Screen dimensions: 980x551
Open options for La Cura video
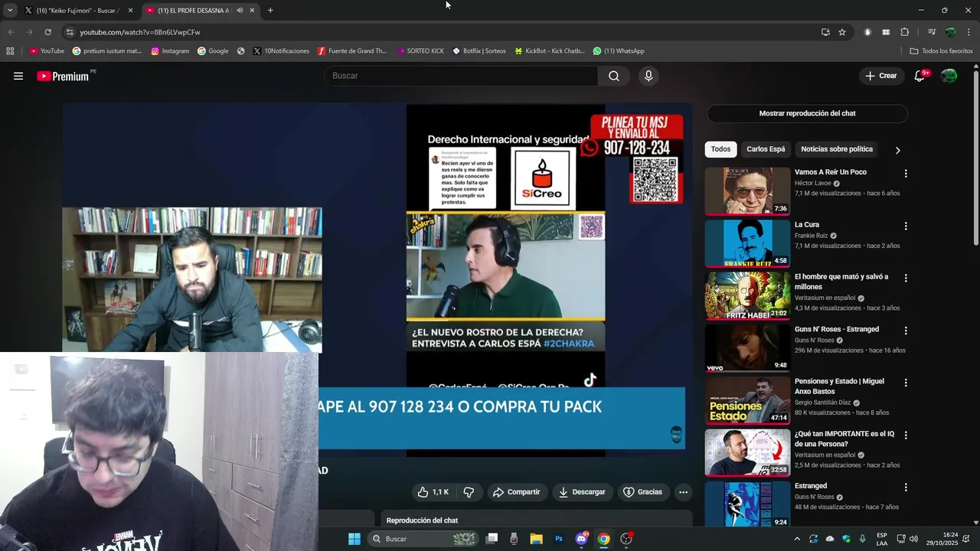pyautogui.click(x=906, y=227)
